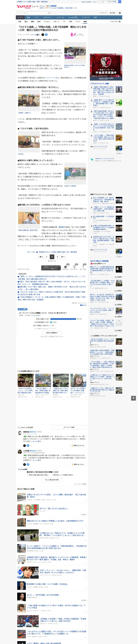Screen dimensions: 138x644
Task: Click X share icon under 橋賀秀紀 comment
Action: (25, 446)
